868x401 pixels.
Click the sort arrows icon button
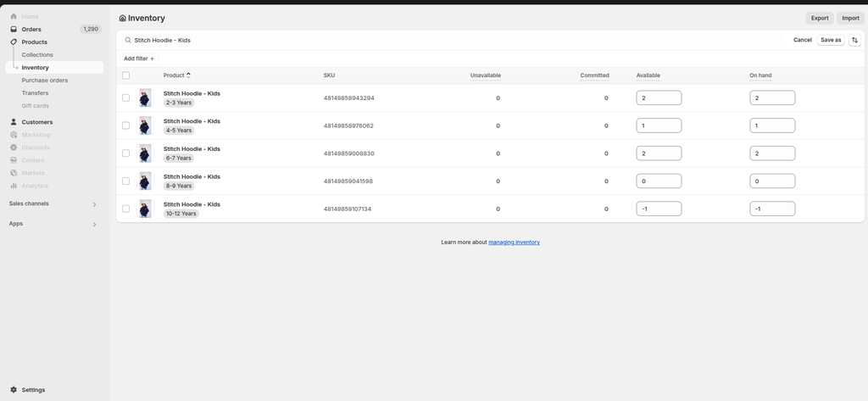854,40
